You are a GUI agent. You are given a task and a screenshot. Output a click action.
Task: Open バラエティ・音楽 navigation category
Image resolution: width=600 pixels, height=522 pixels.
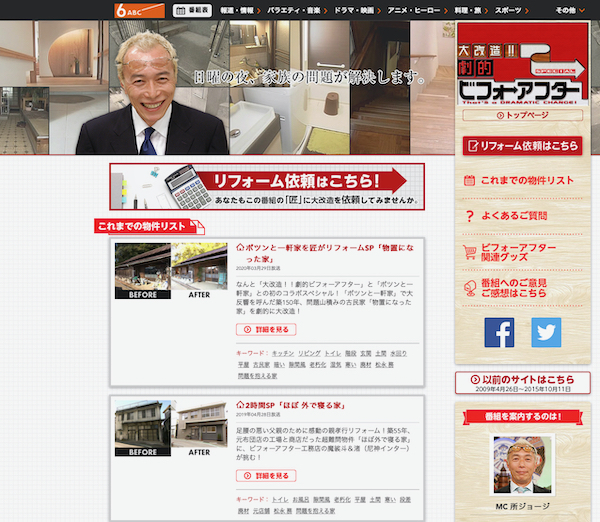(297, 10)
